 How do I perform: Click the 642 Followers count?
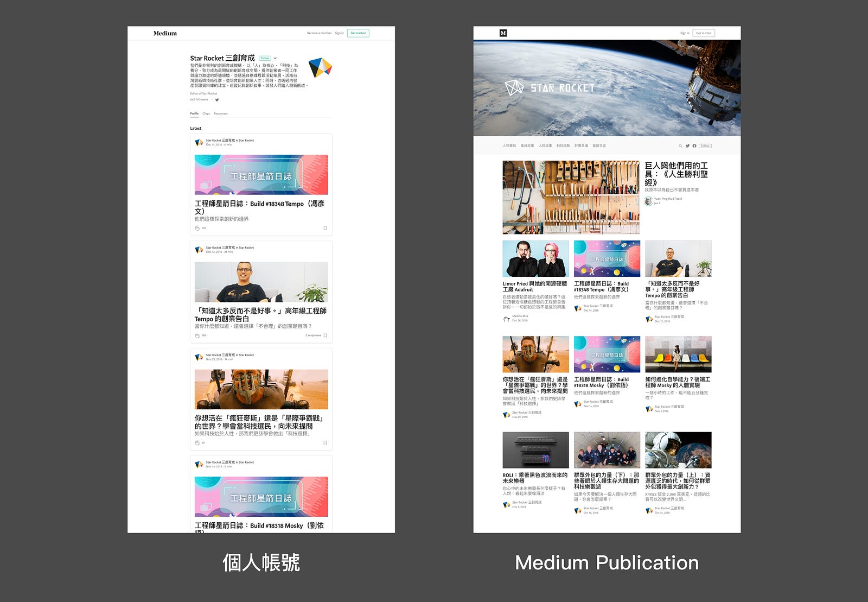coord(199,100)
